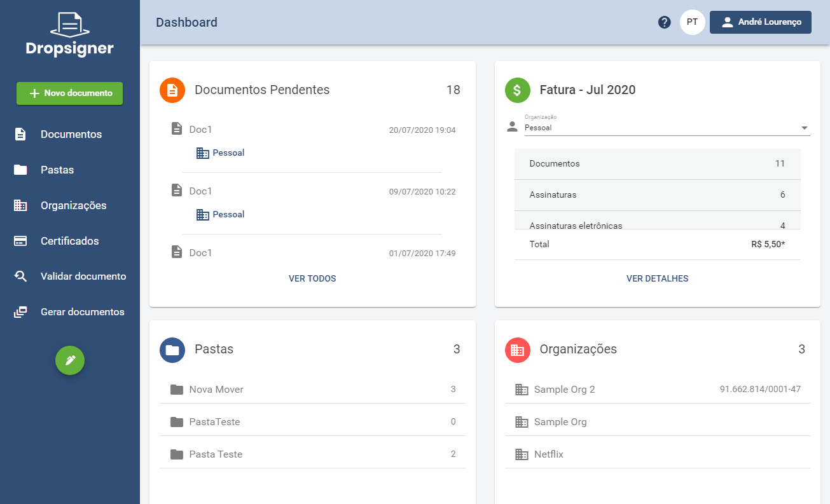This screenshot has width=830, height=504.
Task: Click the Dropsigner logo
Action: coord(70,34)
